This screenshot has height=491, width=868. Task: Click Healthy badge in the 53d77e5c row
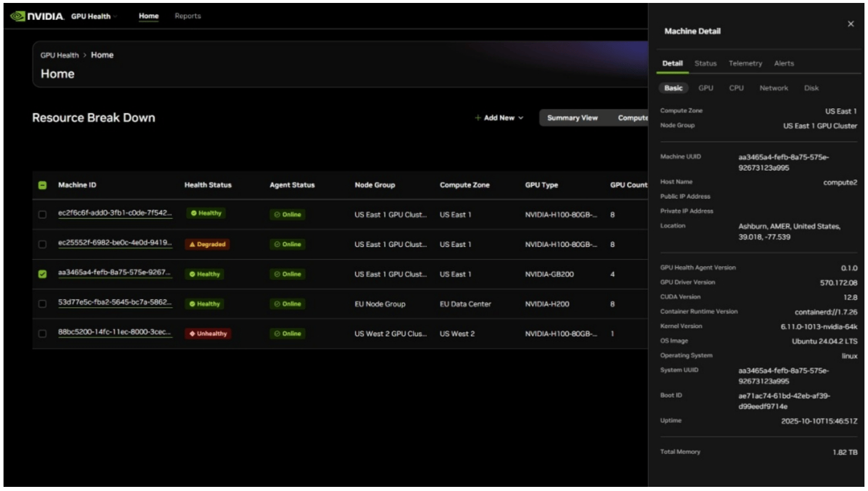click(x=206, y=304)
